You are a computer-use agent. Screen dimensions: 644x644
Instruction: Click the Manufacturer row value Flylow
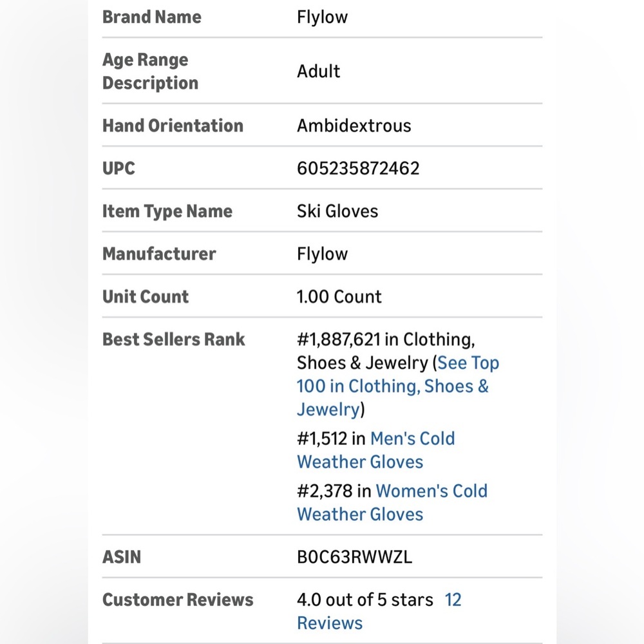coord(322,254)
